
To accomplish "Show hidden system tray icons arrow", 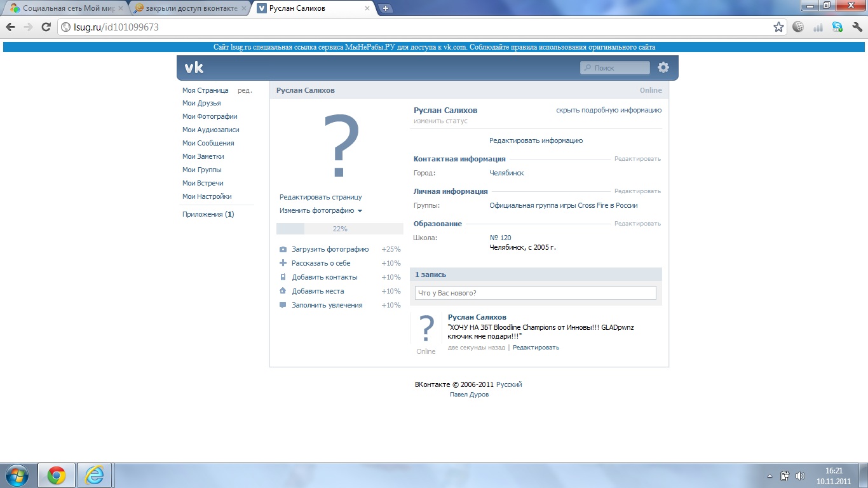I will pyautogui.click(x=770, y=476).
